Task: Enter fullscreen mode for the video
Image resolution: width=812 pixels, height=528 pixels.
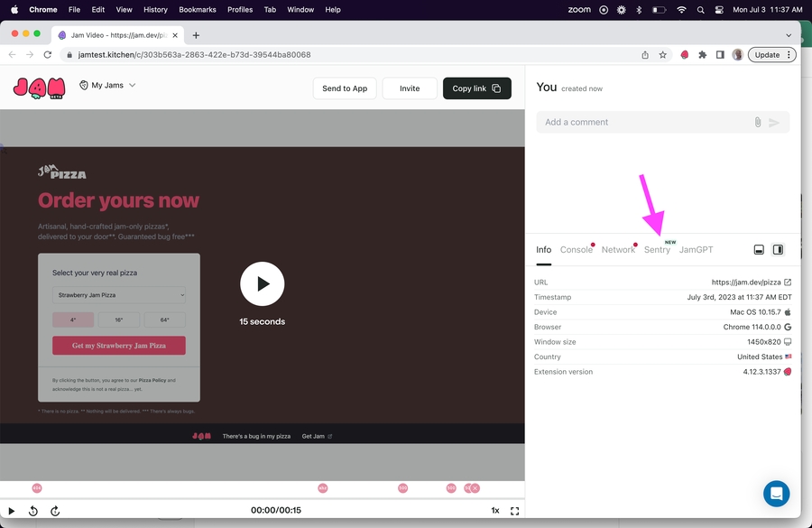Action: pos(514,511)
